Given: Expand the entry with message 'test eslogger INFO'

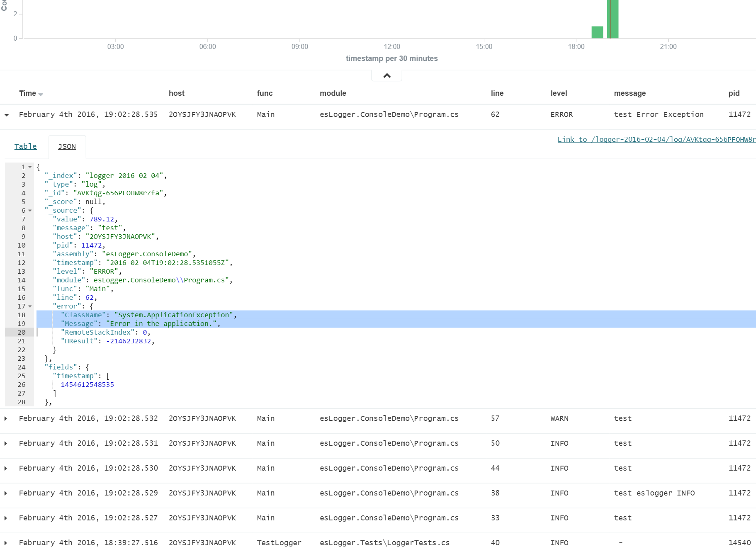Looking at the screenshot, I should point(5,493).
